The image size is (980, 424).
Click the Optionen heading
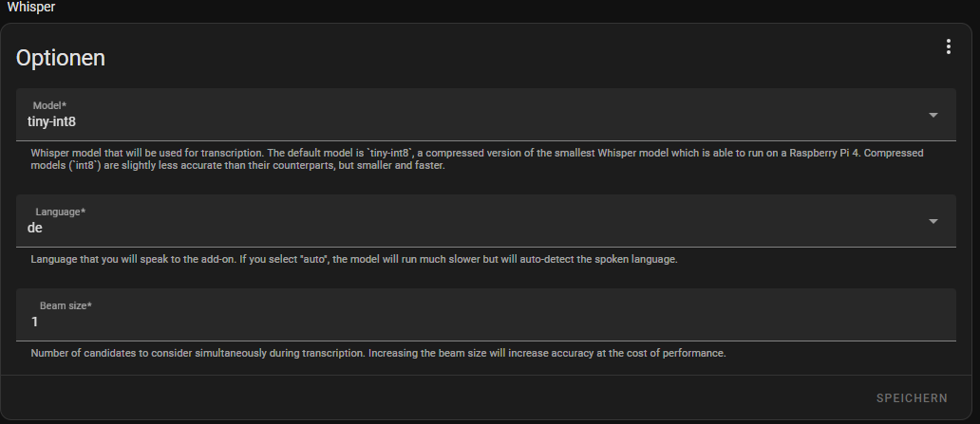pyautogui.click(x=61, y=58)
